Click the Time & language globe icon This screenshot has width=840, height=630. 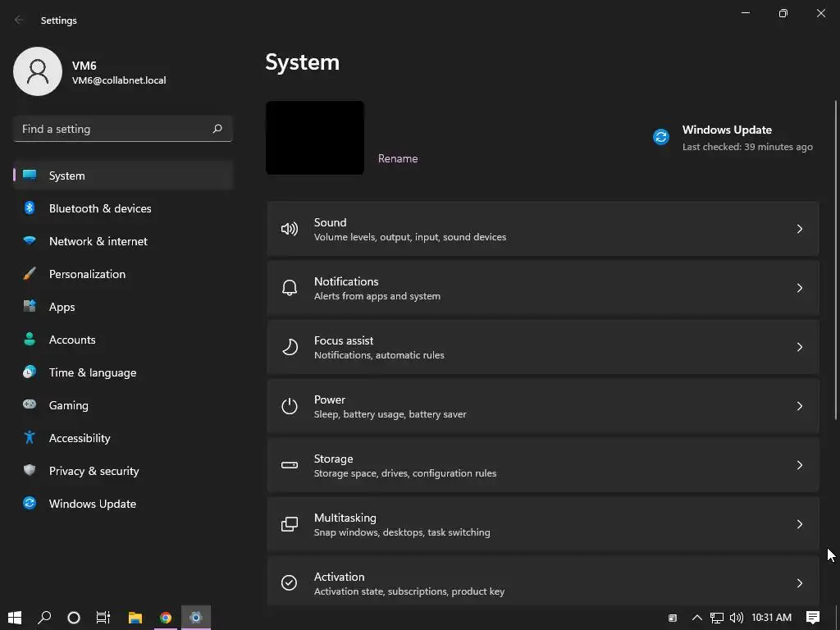click(30, 372)
